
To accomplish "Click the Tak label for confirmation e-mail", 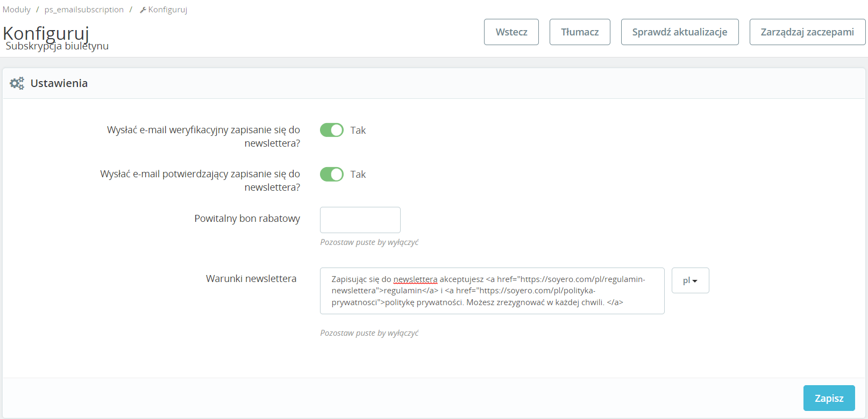I will pyautogui.click(x=358, y=175).
